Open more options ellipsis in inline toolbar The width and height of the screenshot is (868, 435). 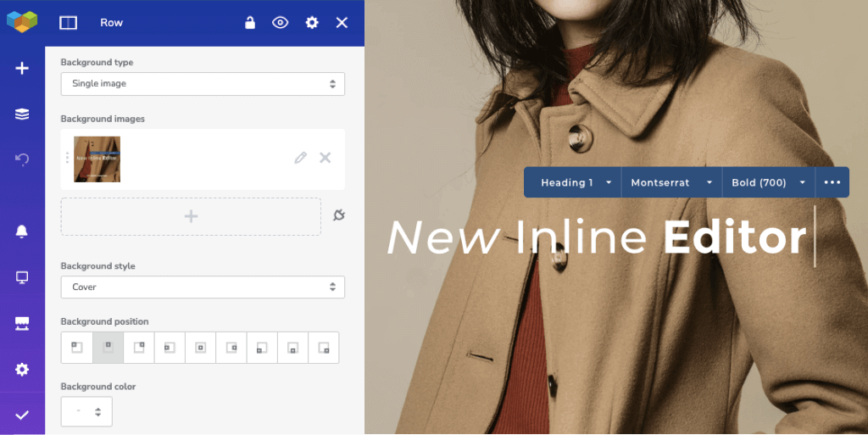click(832, 182)
